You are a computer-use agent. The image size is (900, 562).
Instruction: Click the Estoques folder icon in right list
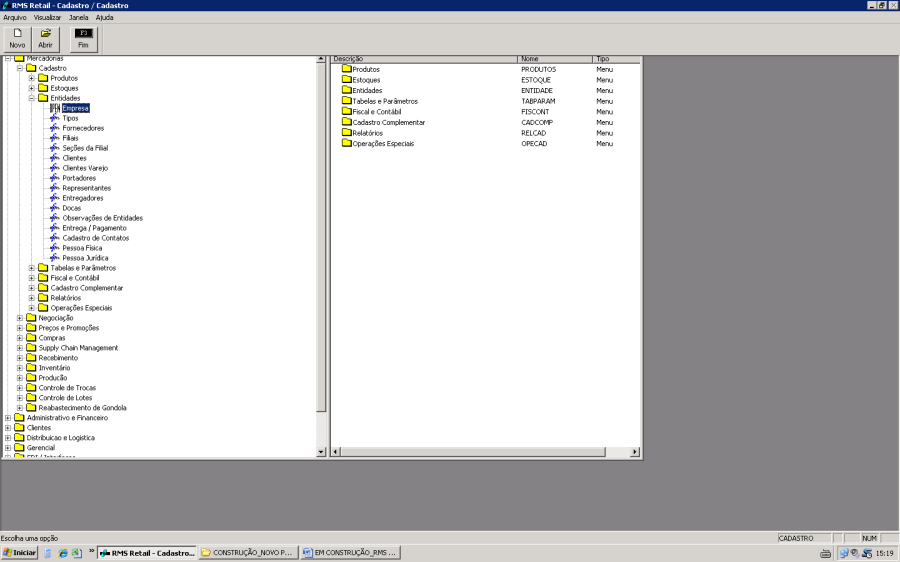347,79
